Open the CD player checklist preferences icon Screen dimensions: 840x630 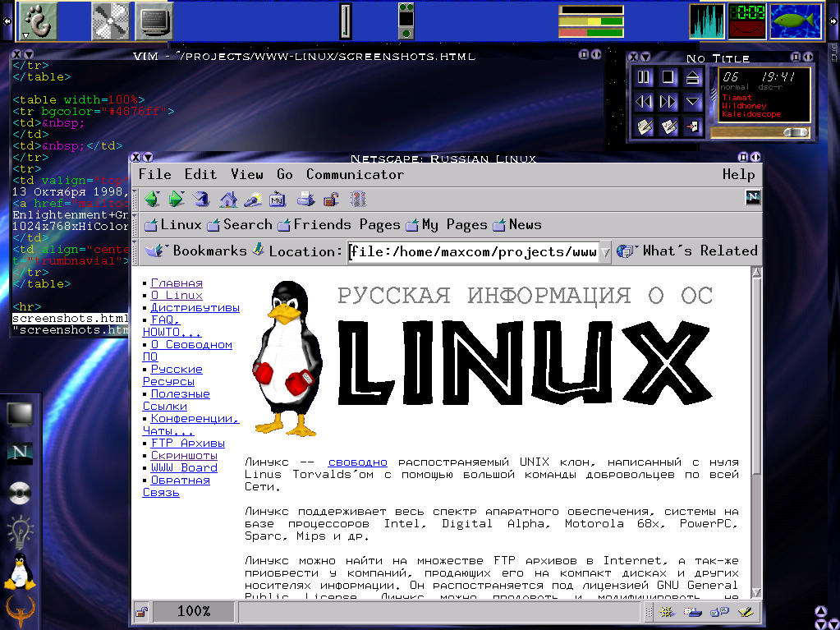click(668, 127)
